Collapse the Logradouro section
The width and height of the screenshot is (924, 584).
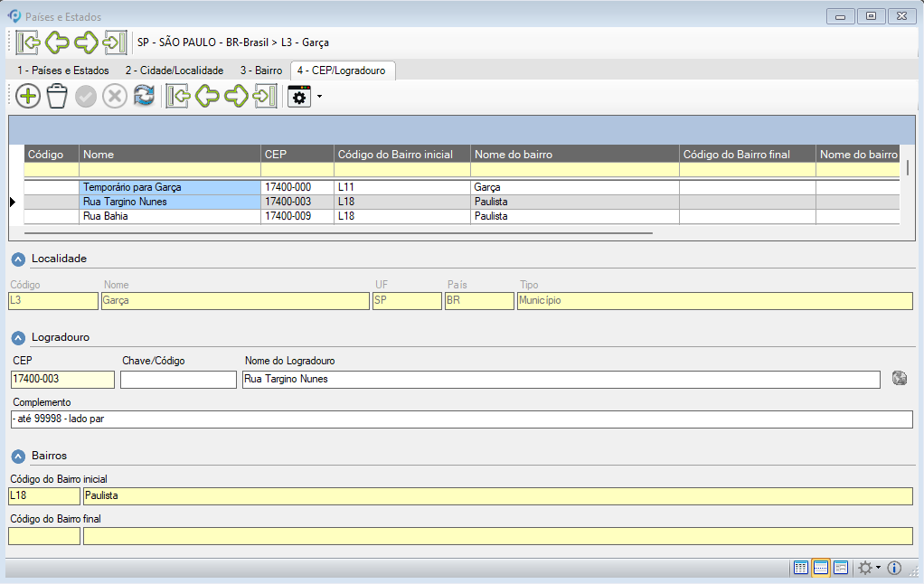(x=18, y=337)
